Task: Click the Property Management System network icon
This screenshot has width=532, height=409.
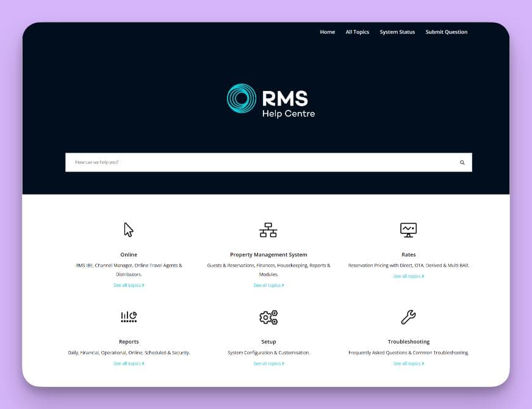Action: [x=268, y=230]
